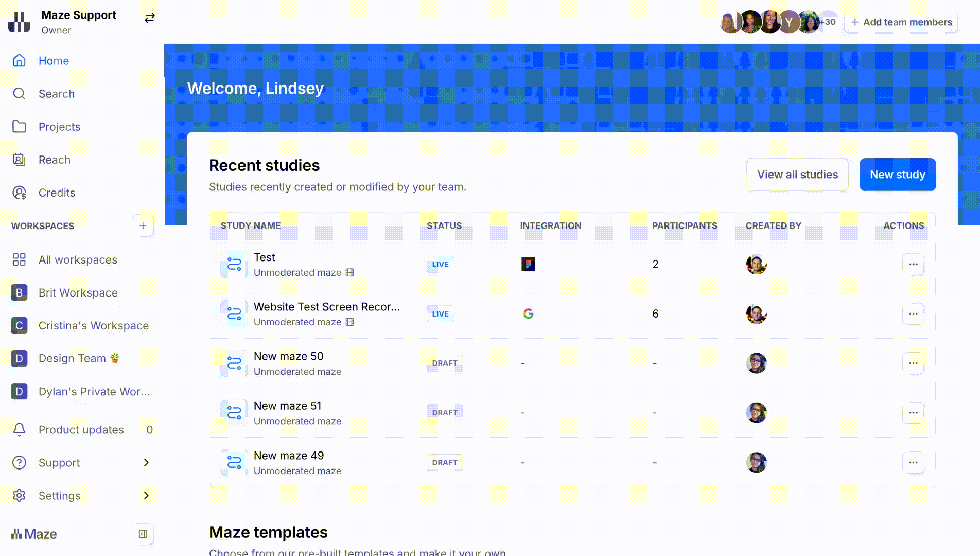Open actions menu for New maze 51
Viewport: 980px width, 556px height.
point(913,412)
